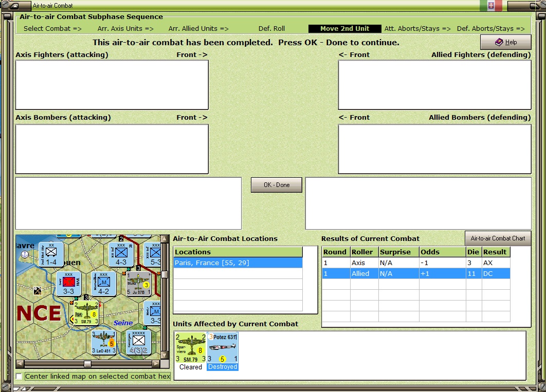Select the Potez 631 Destroyed unit thumbnail
Viewport: 546px width, 392px height.
tap(223, 351)
